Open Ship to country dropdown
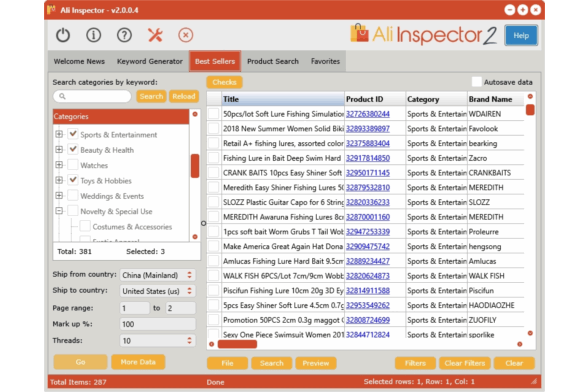Screen dimensions: 588x392 coord(158,291)
